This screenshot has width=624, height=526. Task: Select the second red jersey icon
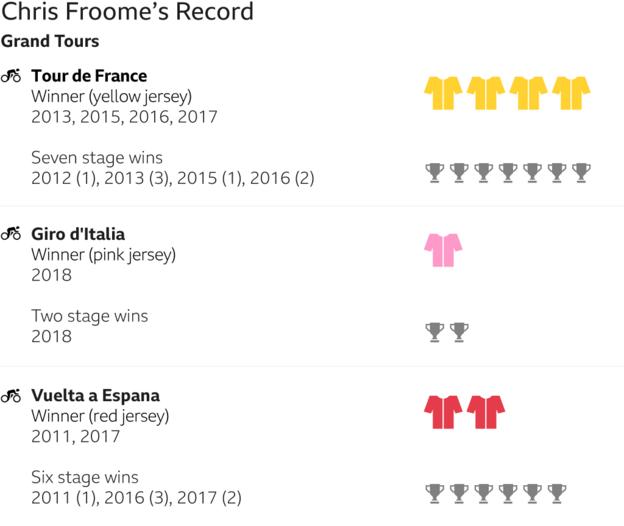486,411
